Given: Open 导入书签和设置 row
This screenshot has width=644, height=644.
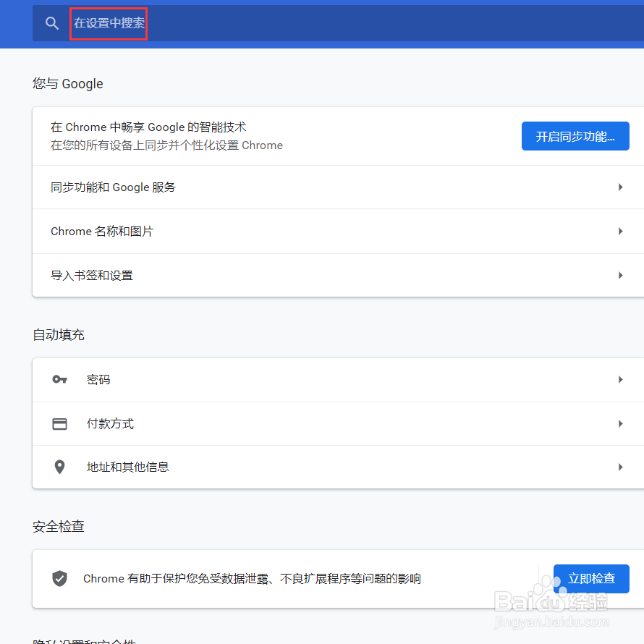Looking at the screenshot, I should point(338,275).
